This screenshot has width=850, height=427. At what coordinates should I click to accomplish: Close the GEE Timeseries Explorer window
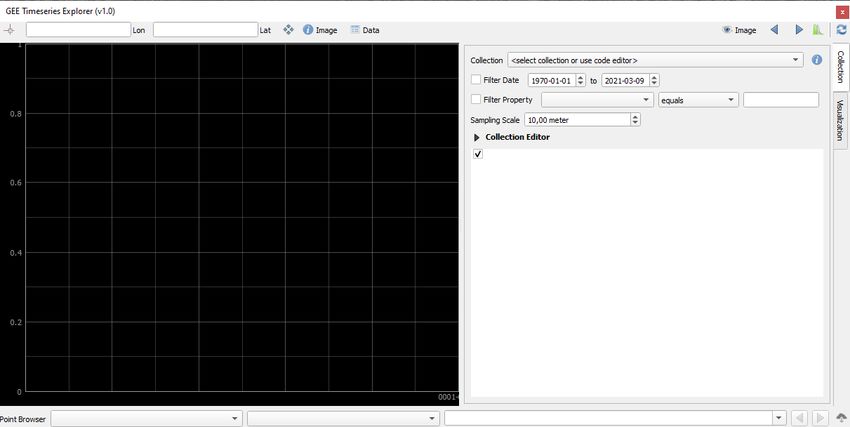pos(842,12)
